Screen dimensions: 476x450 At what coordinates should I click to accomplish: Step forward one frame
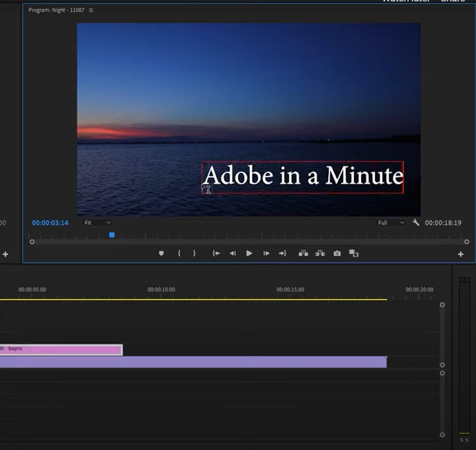(x=266, y=254)
